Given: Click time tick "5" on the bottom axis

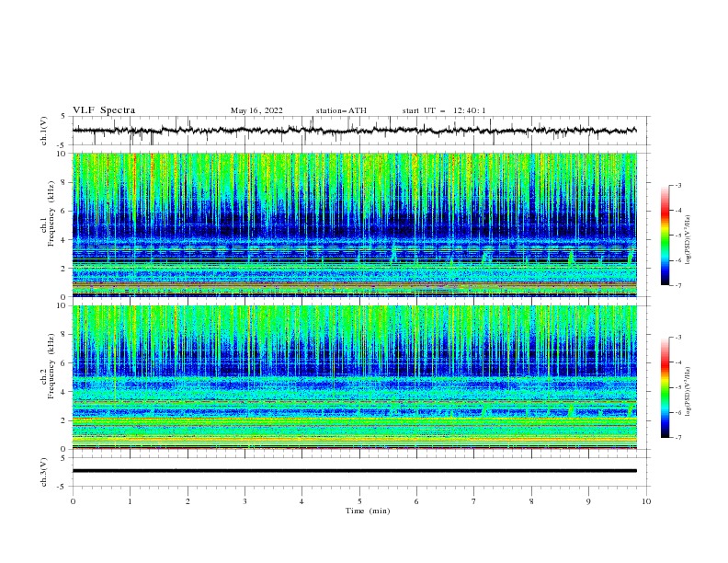Looking at the screenshot, I should [x=359, y=501].
